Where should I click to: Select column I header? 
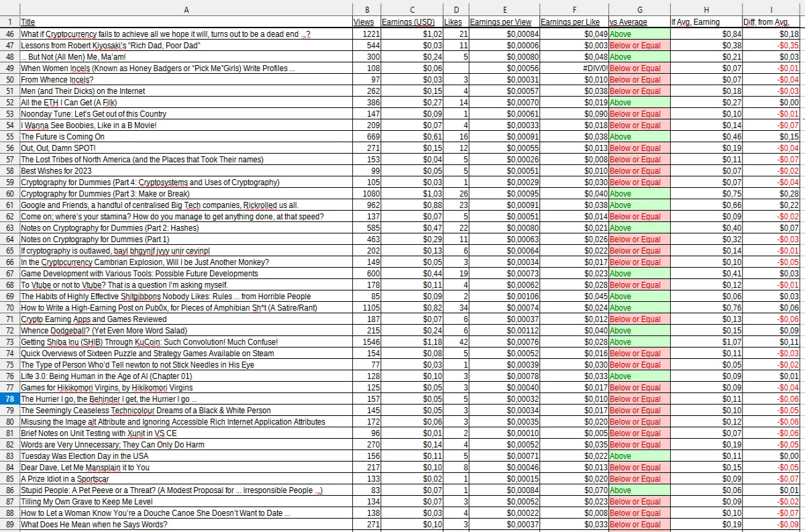(771, 9)
